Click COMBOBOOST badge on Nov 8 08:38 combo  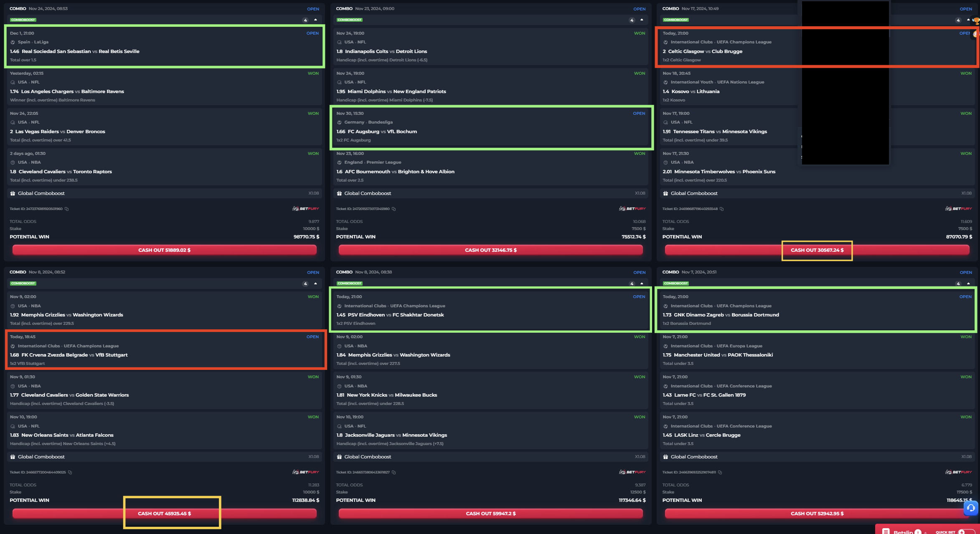click(x=350, y=283)
